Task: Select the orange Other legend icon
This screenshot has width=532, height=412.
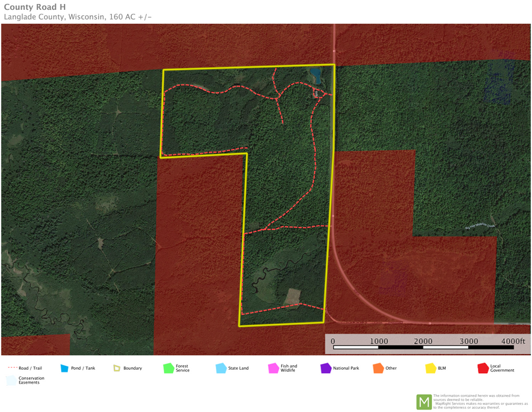Action: (x=378, y=368)
